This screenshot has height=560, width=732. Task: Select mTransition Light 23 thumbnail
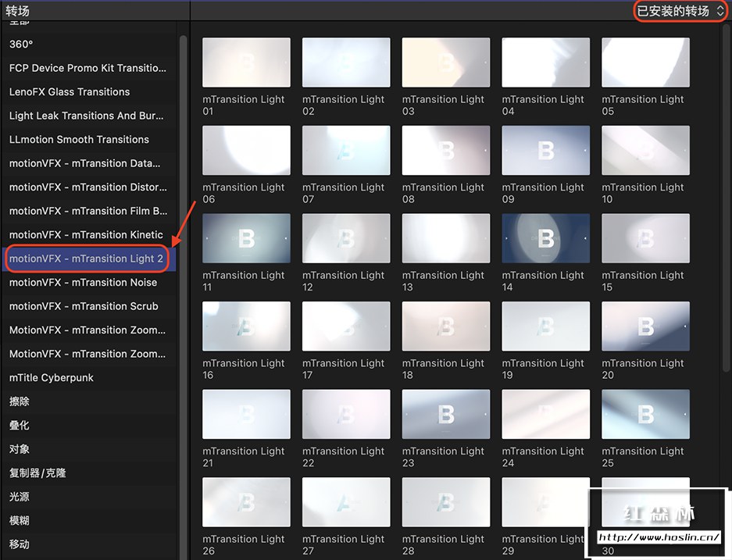point(446,415)
